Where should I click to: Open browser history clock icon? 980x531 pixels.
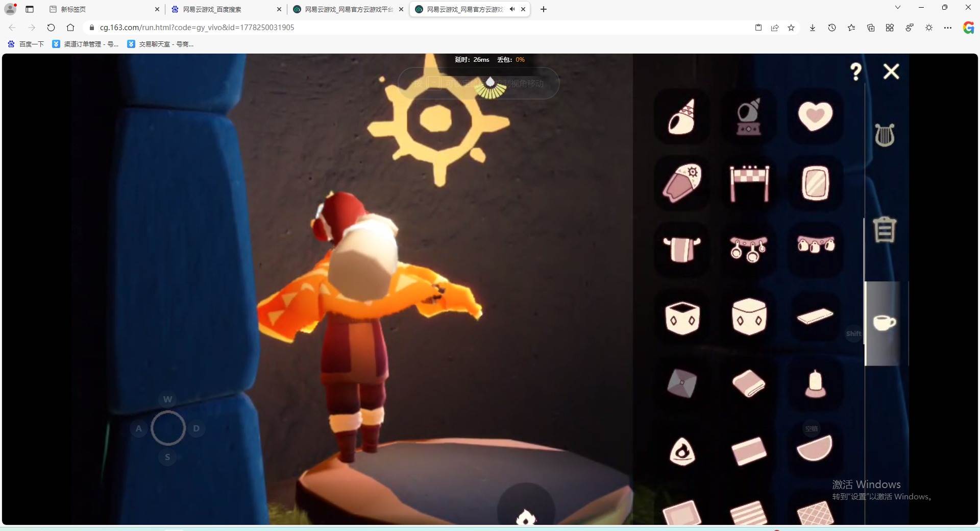coord(832,28)
